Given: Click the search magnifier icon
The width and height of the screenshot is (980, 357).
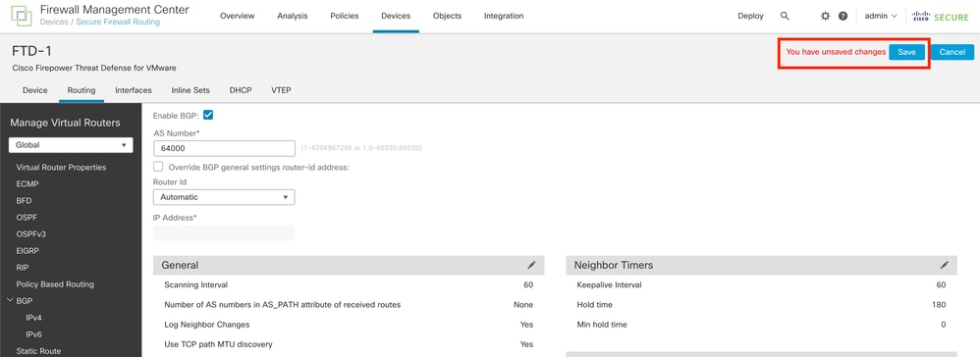Looking at the screenshot, I should tap(785, 17).
